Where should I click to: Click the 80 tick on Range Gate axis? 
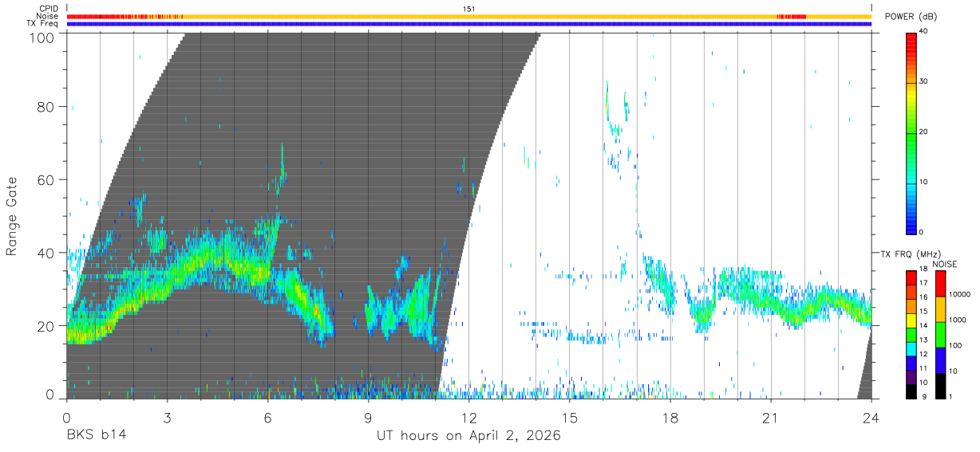[45, 107]
